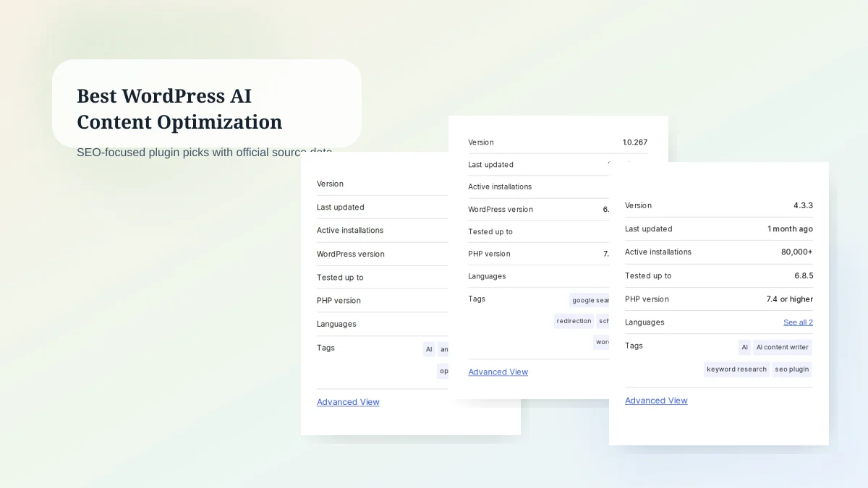Select the seo plugin tag
The height and width of the screenshot is (488, 868).
coord(791,369)
